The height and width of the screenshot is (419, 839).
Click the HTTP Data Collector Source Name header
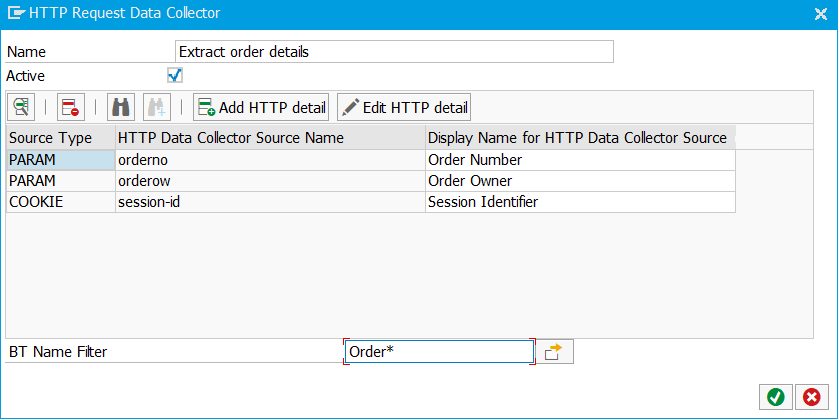click(270, 138)
